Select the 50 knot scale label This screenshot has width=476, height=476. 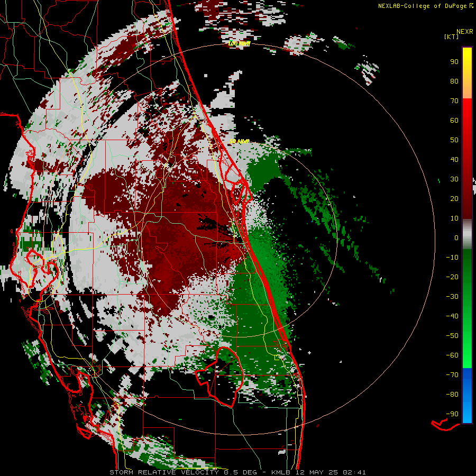(454, 140)
